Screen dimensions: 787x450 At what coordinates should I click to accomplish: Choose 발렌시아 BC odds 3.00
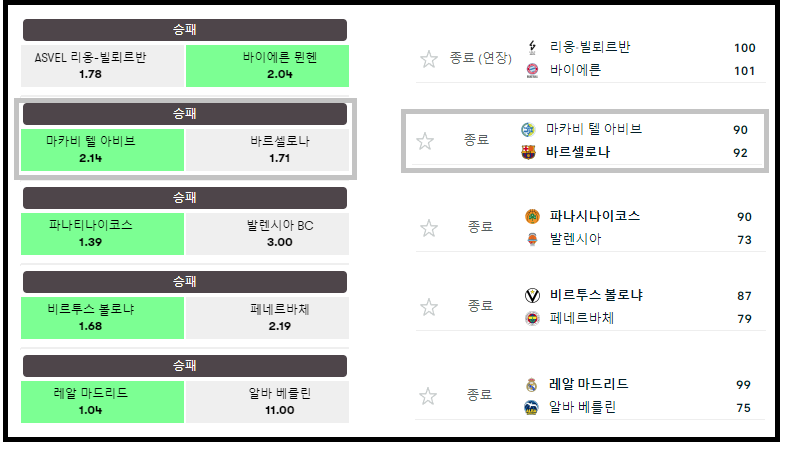coord(266,234)
